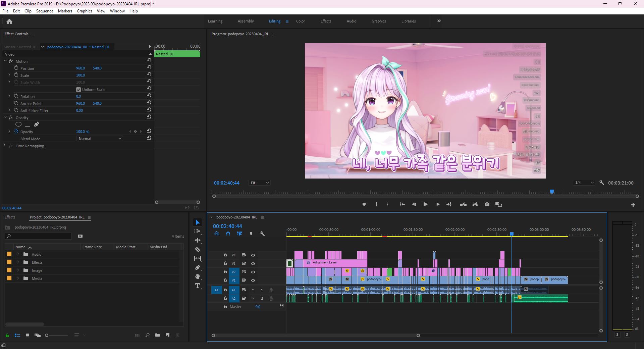Click the Lift button
The width and height of the screenshot is (644, 349).
point(463,204)
